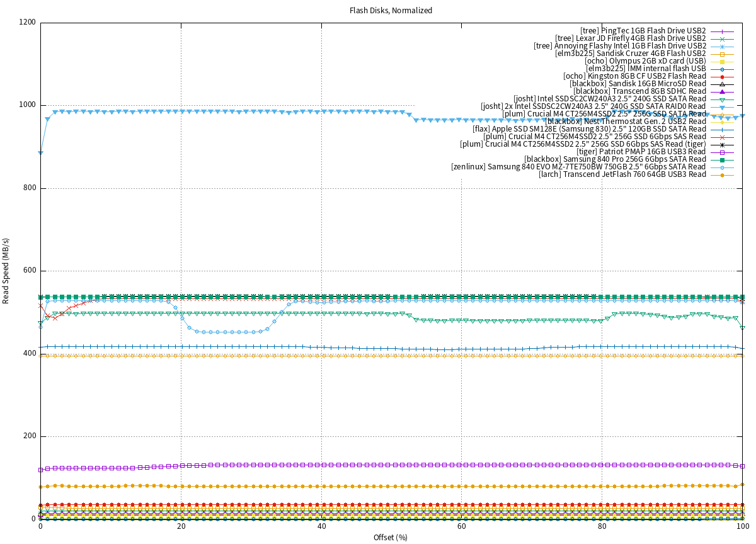Click the Offset (%) axis label

tap(391, 537)
